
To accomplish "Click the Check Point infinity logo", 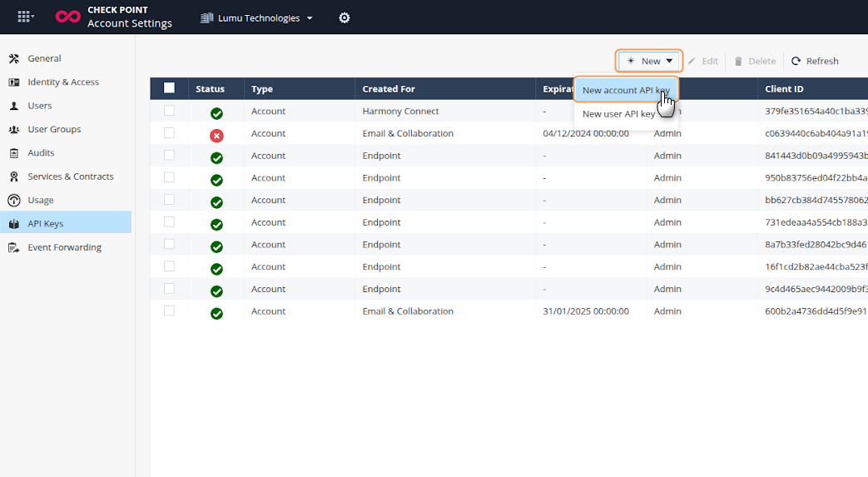I will pyautogui.click(x=67, y=17).
